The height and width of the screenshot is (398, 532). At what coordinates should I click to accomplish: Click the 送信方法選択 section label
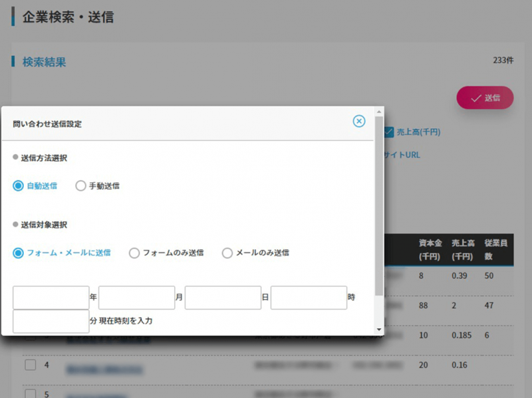(44, 158)
